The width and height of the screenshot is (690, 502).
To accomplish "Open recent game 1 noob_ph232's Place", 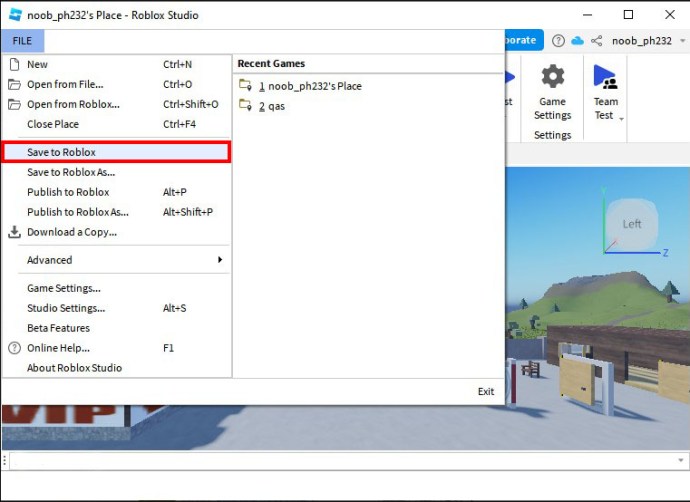I will click(x=310, y=86).
